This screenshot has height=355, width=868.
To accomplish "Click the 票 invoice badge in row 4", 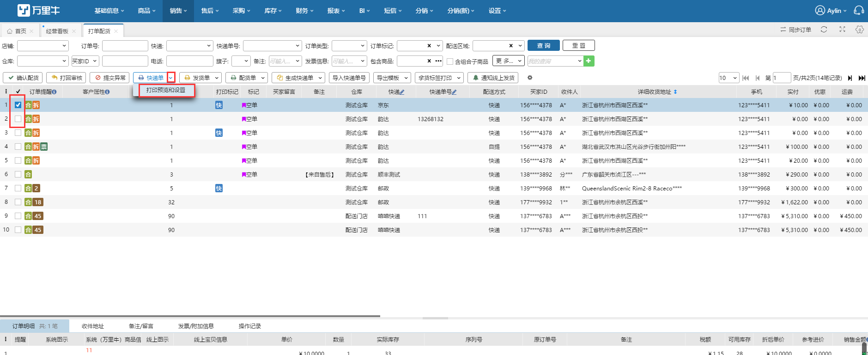I will pyautogui.click(x=44, y=147).
